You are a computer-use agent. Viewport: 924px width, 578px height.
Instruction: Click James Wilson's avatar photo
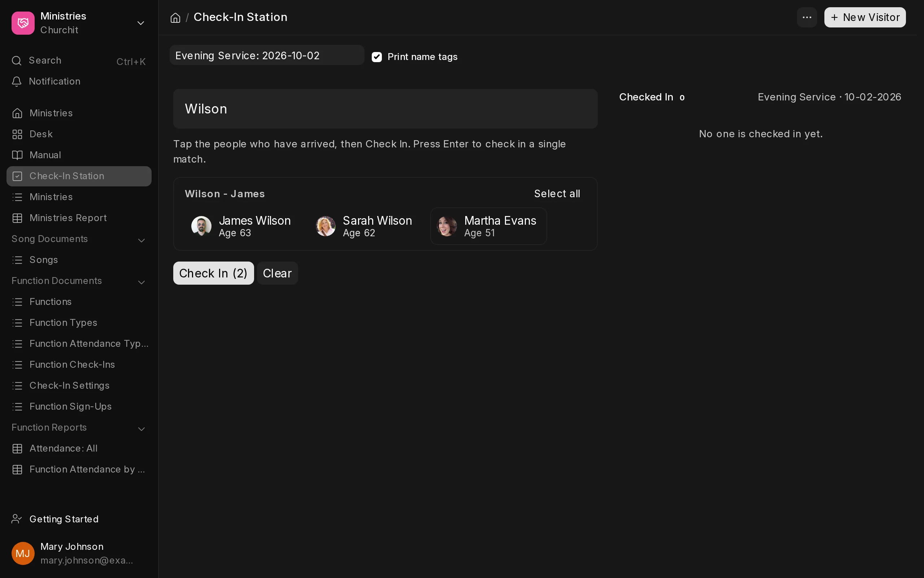tap(201, 226)
